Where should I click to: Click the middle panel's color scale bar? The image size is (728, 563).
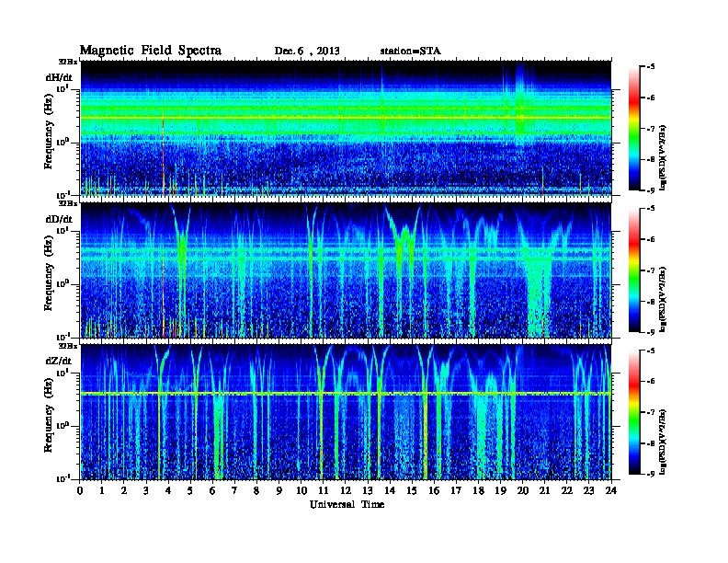[634, 270]
